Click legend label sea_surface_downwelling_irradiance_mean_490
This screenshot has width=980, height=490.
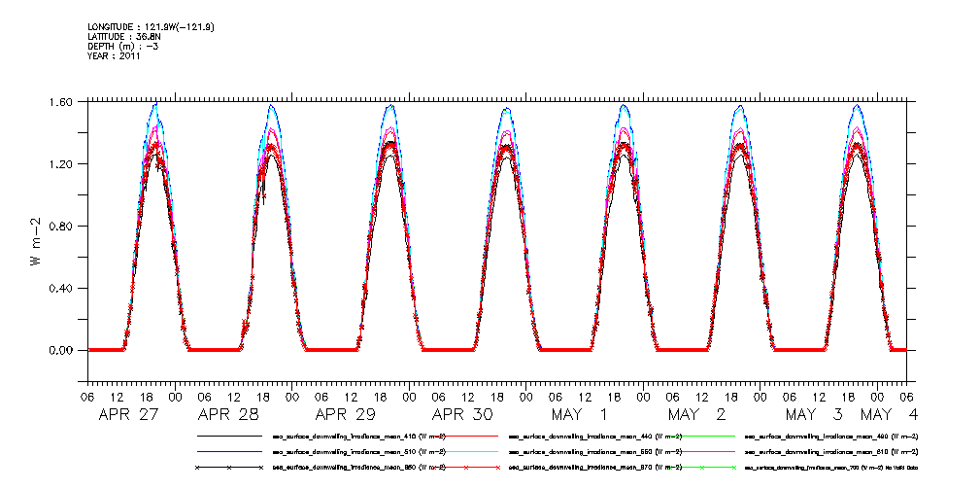click(x=831, y=436)
